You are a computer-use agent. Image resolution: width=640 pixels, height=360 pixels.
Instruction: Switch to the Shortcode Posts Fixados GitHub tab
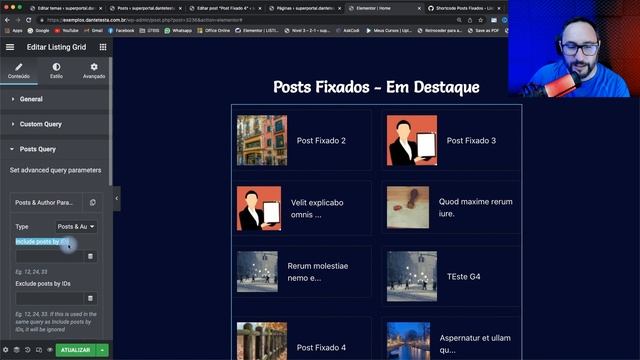464,8
